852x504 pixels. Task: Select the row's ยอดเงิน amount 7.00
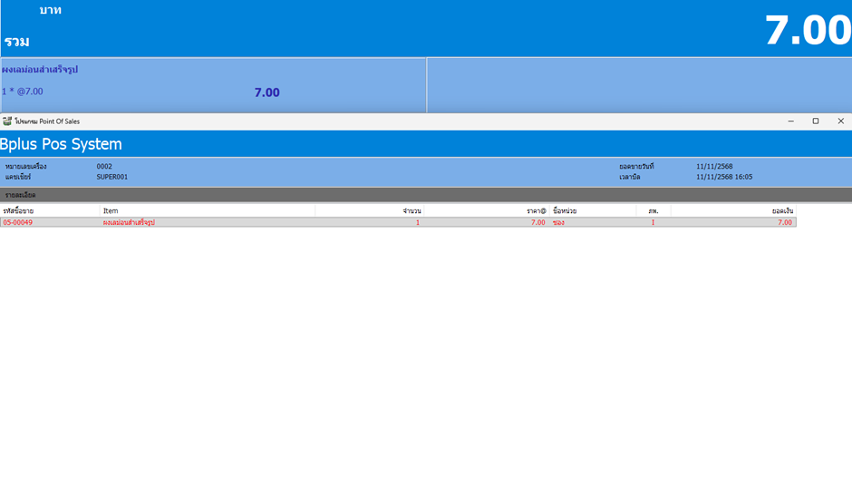(x=784, y=222)
